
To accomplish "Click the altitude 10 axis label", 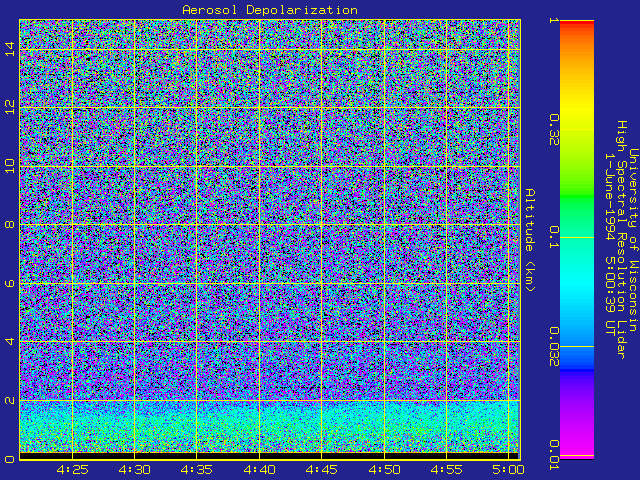I will point(10,166).
